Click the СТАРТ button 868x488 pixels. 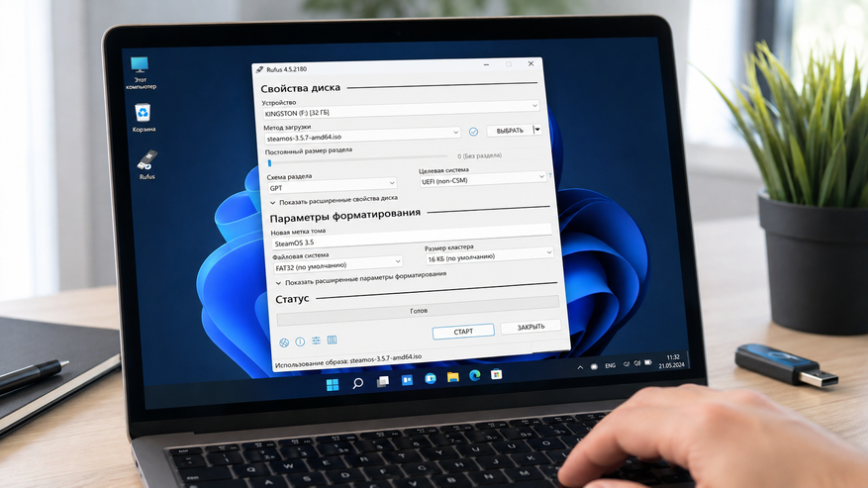coord(463,332)
